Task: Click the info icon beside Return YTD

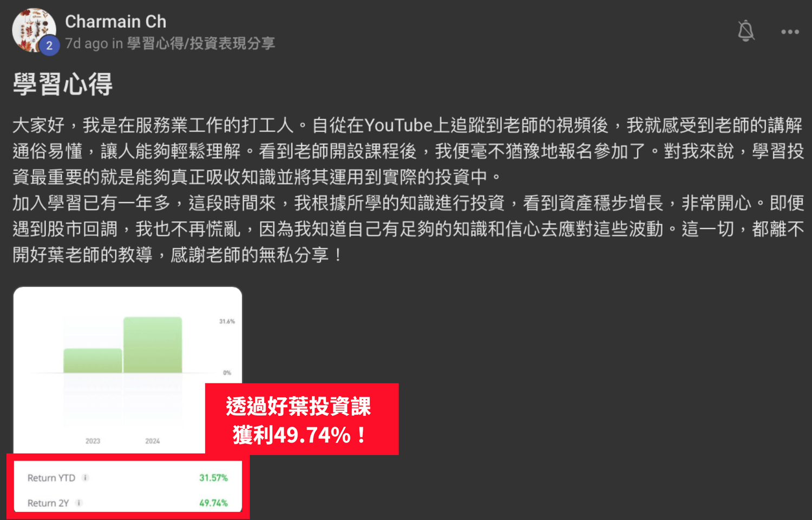Action: [x=86, y=478]
